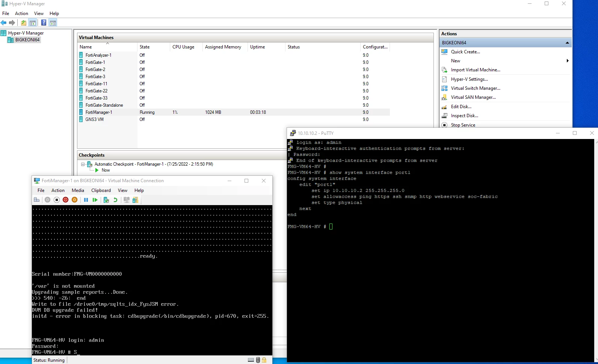The height and width of the screenshot is (364, 598).
Task: Click the Uptime column header
Action: point(267,47)
